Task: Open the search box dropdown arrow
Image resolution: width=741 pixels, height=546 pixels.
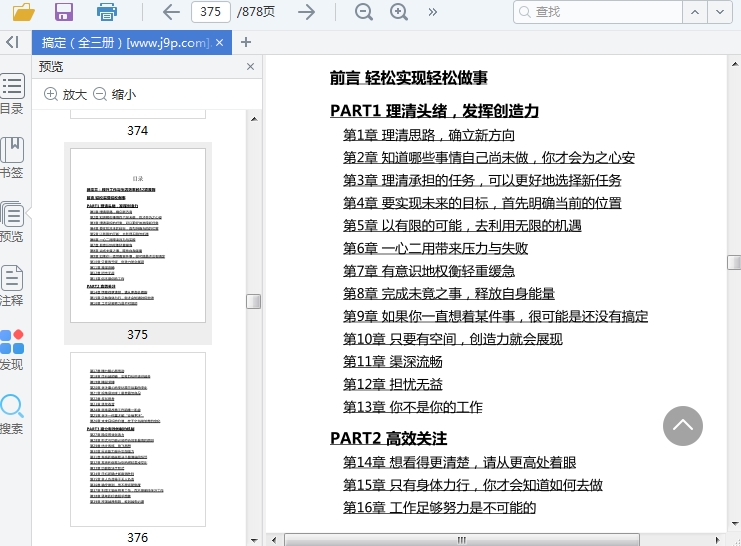Action: pos(722,12)
